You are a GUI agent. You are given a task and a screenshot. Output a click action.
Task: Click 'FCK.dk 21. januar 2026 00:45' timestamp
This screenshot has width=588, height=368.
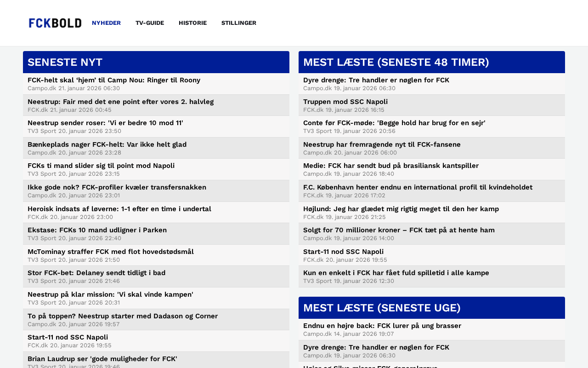[x=69, y=110]
